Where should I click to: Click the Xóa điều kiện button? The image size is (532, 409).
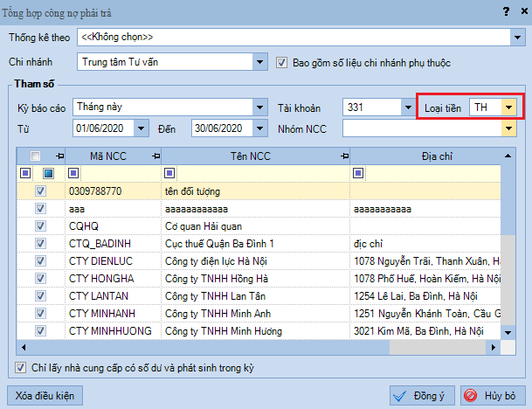45,395
